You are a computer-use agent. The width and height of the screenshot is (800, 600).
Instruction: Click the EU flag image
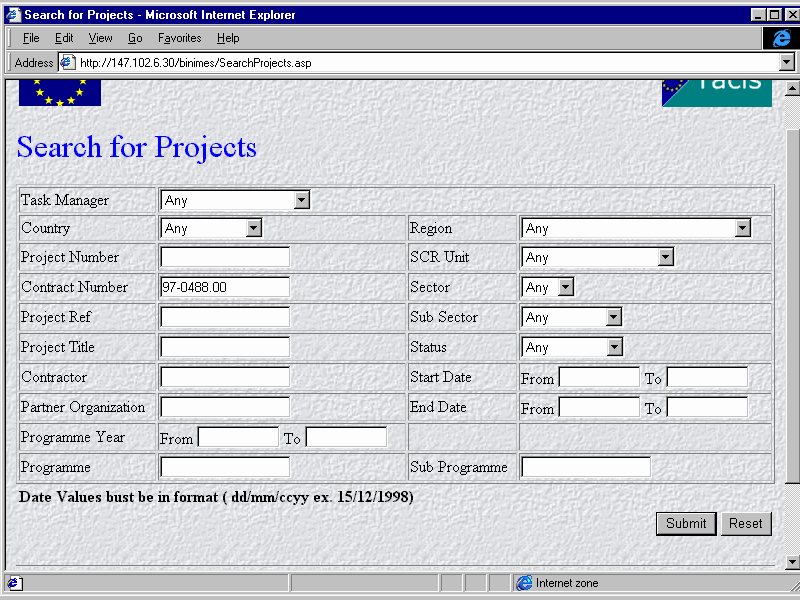pyautogui.click(x=60, y=91)
